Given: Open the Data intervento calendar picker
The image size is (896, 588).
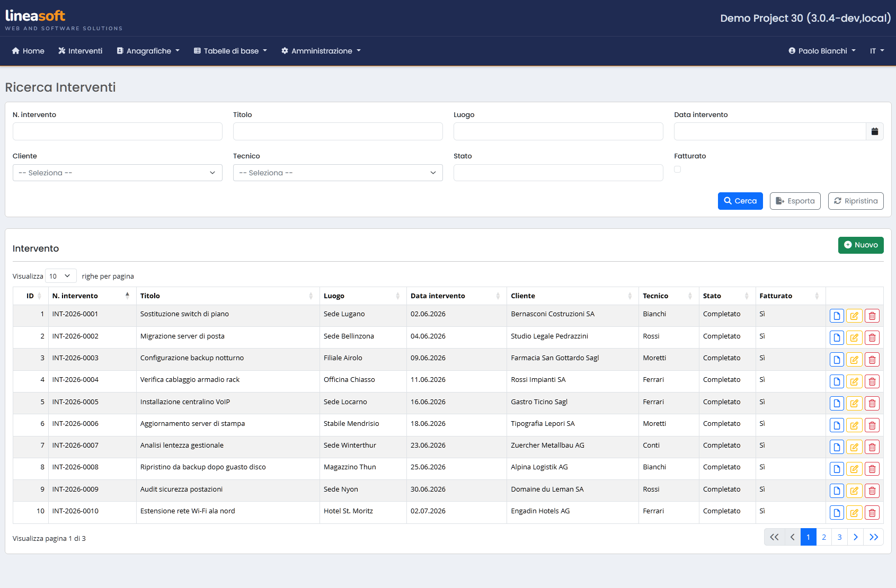Looking at the screenshot, I should click(x=875, y=131).
